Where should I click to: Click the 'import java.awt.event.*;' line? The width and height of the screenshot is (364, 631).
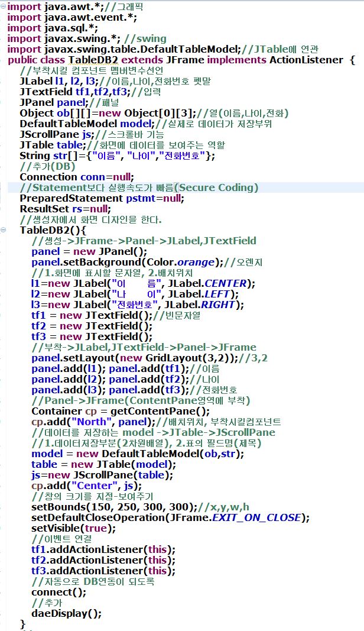coord(72,17)
